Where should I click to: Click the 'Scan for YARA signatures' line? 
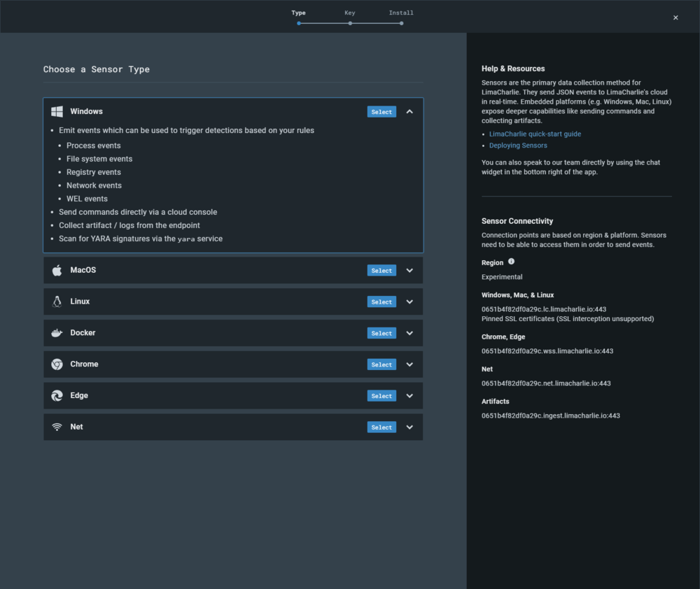coord(141,239)
